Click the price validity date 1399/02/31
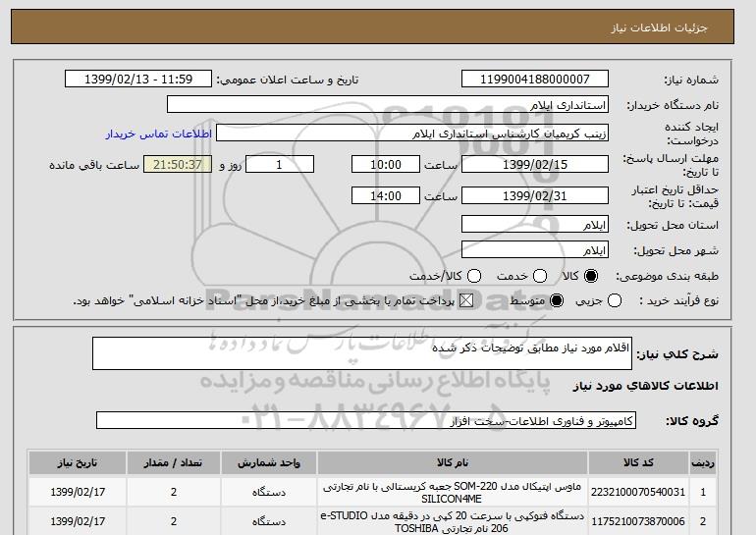 (x=535, y=195)
